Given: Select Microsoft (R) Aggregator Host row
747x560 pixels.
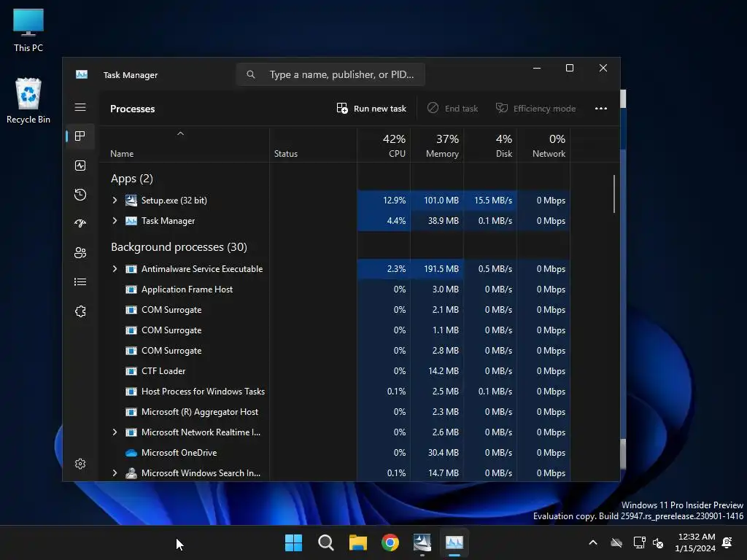Looking at the screenshot, I should click(x=334, y=412).
